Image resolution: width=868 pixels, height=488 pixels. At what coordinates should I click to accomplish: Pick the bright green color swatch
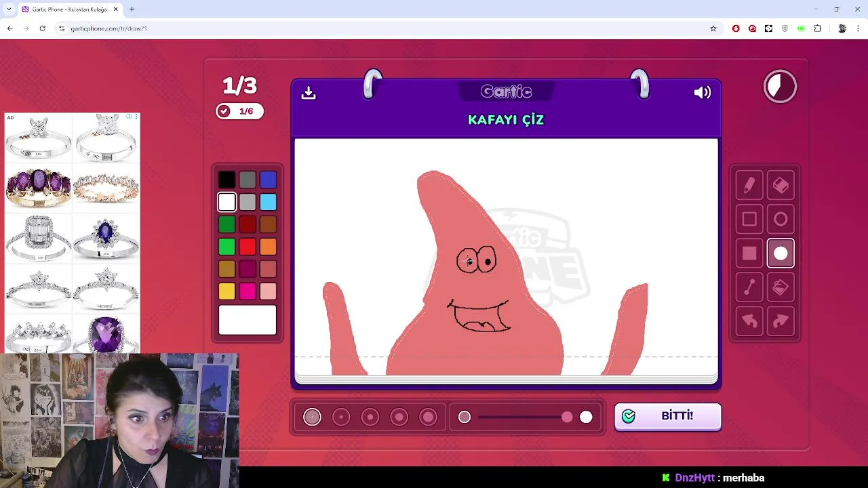pyautogui.click(x=226, y=247)
